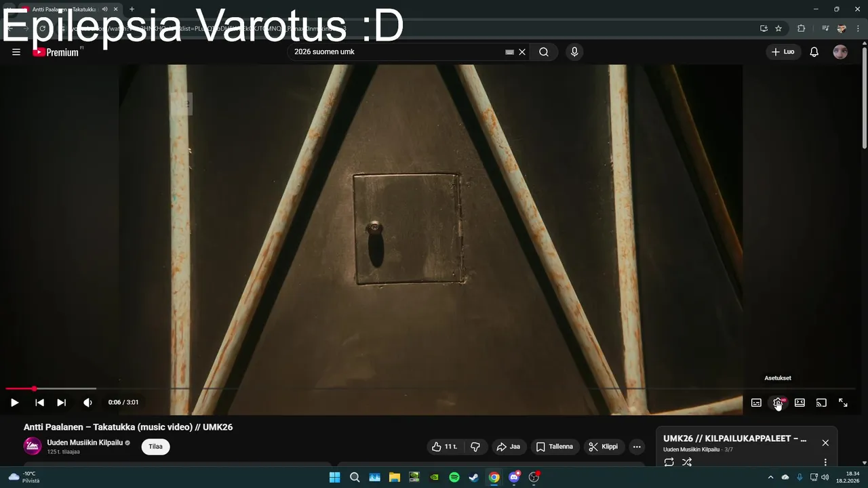Mute the video with volume icon
This screenshot has height=488, width=868.
point(87,403)
